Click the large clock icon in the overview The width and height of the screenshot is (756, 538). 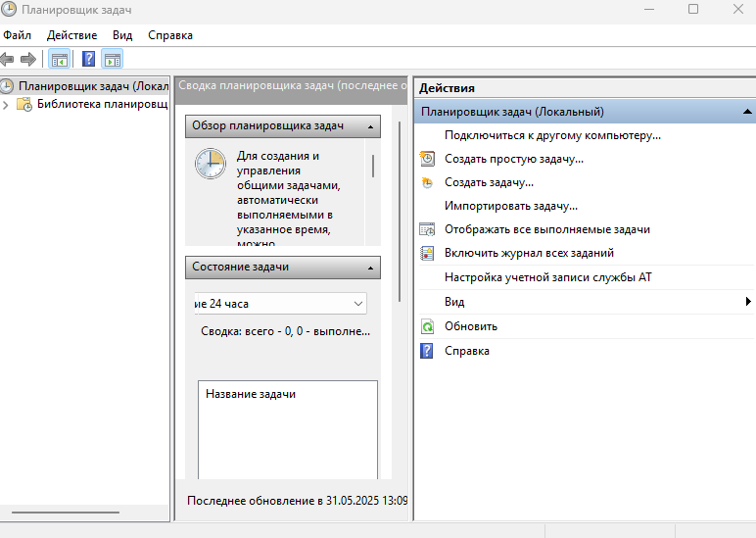(x=211, y=164)
